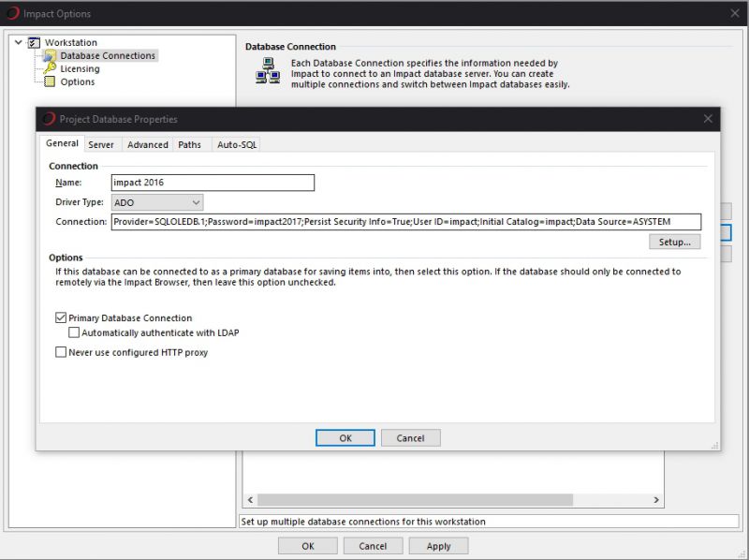Click the Database Connections tree icon

51,56
